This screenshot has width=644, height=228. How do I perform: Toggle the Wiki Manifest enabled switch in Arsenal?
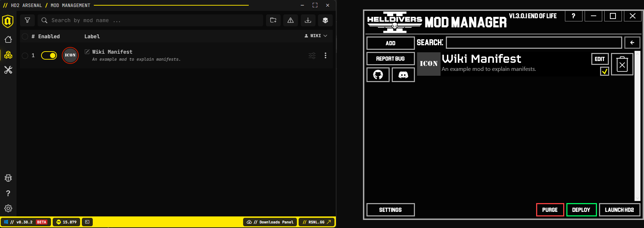49,55
